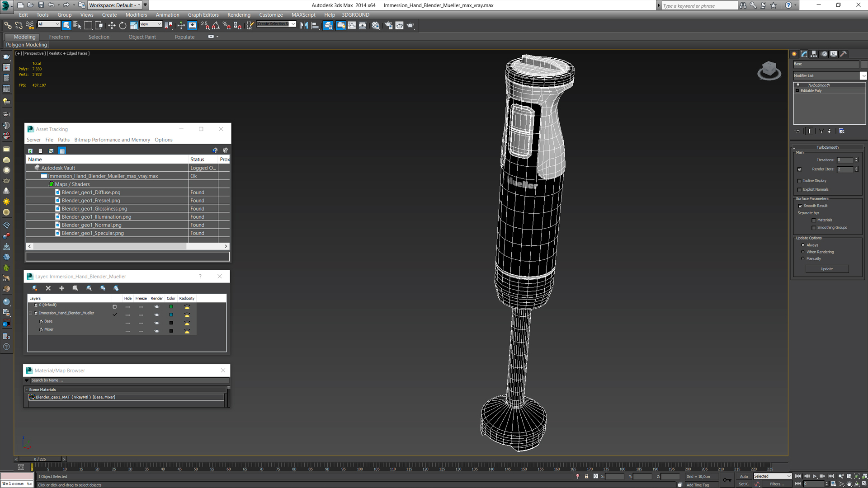The width and height of the screenshot is (868, 488).
Task: Open the Layer Manager from toolbar
Action: coord(328,25)
